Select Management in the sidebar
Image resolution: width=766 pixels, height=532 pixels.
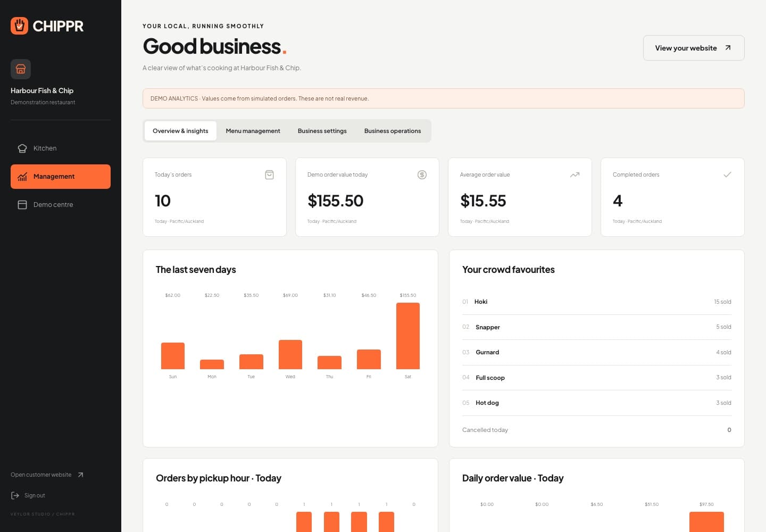click(61, 177)
